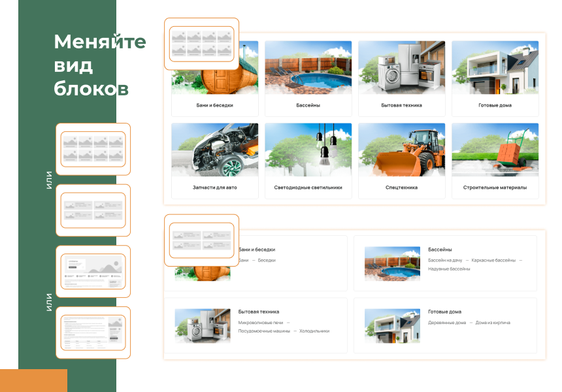Screen dimensions: 562x392
Task: Open the Готовые дома tile in the top grid
Action: [x=495, y=78]
